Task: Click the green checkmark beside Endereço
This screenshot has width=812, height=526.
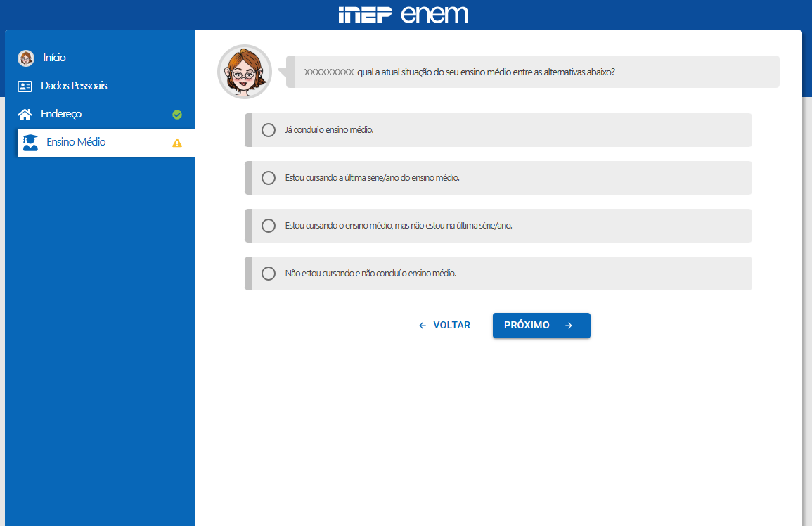Action: coord(177,115)
